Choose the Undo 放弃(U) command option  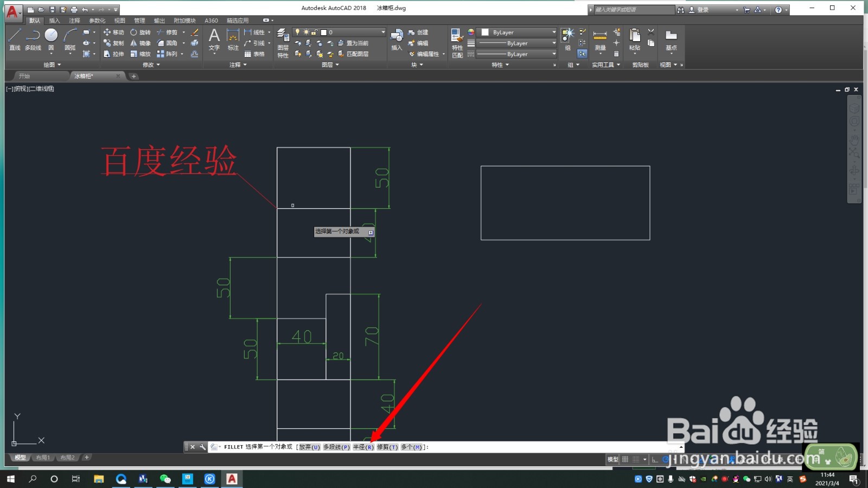[309, 447]
